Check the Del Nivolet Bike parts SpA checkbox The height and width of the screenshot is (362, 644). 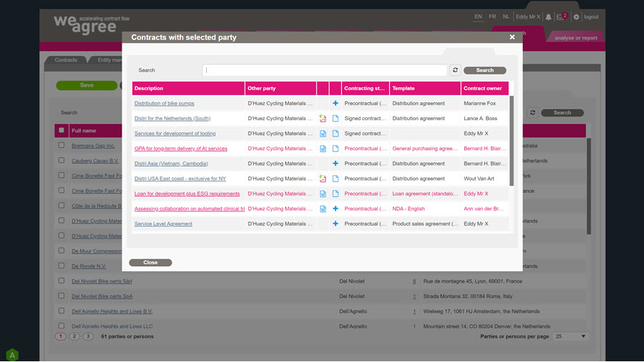[x=62, y=295]
